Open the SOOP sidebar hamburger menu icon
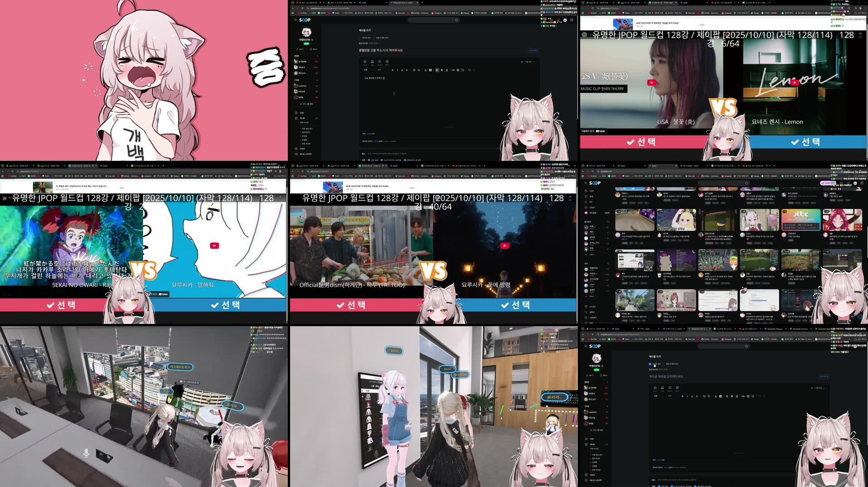This screenshot has width=868, height=487. [x=586, y=346]
